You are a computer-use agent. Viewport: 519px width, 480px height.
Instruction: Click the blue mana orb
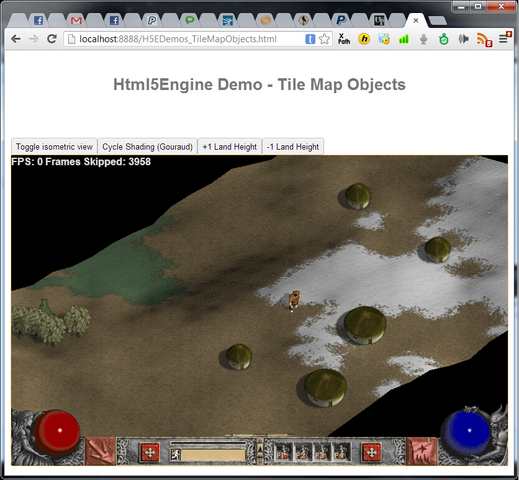pyautogui.click(x=467, y=432)
